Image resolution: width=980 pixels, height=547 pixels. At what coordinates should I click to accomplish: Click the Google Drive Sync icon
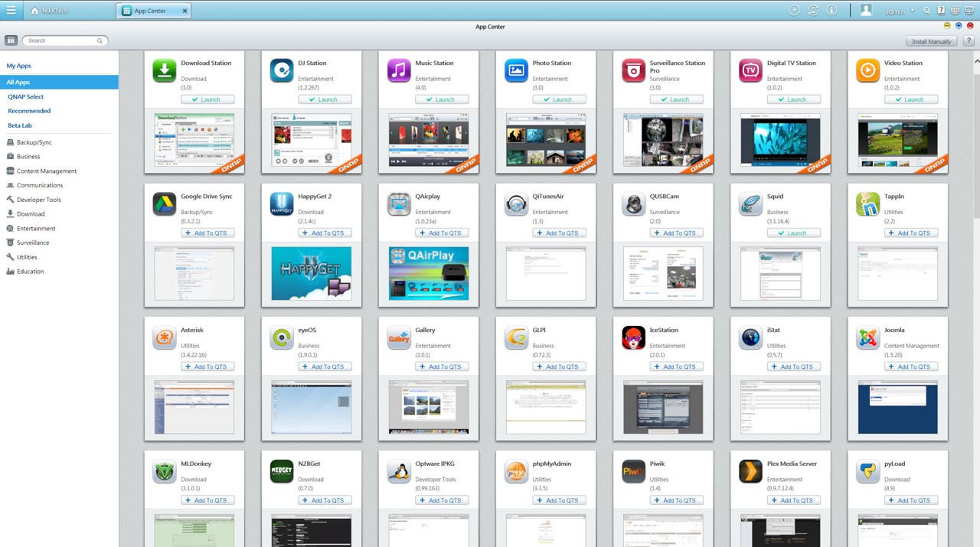point(165,204)
